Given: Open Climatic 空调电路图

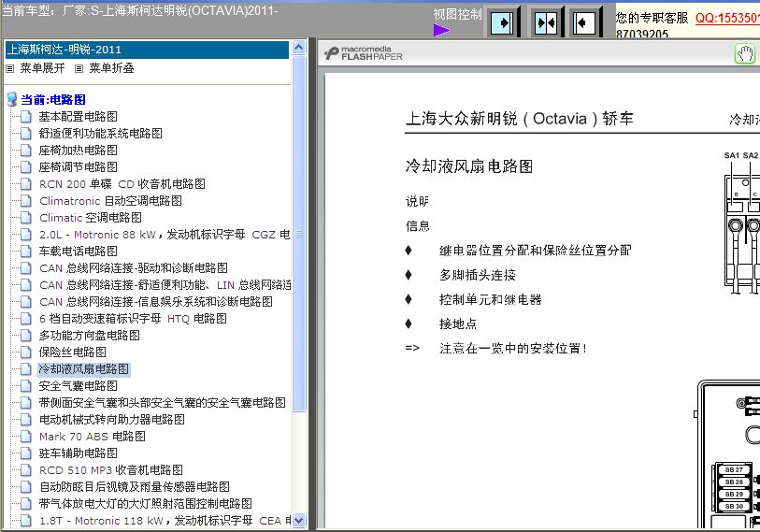Looking at the screenshot, I should point(91,217).
